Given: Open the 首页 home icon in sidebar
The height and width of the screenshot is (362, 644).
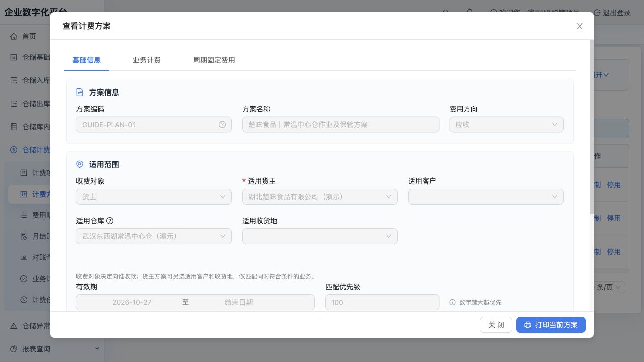Looking at the screenshot, I should 14,36.
